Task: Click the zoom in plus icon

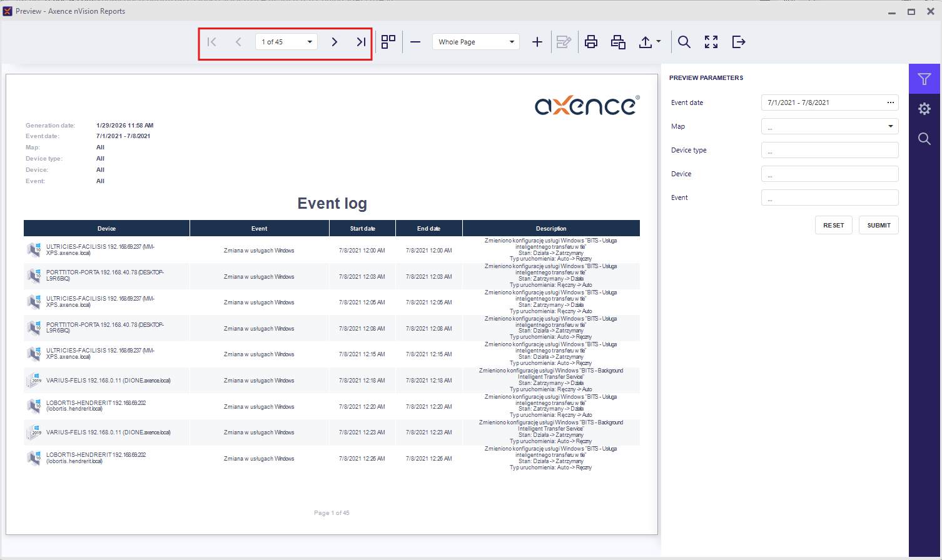Action: [x=537, y=42]
